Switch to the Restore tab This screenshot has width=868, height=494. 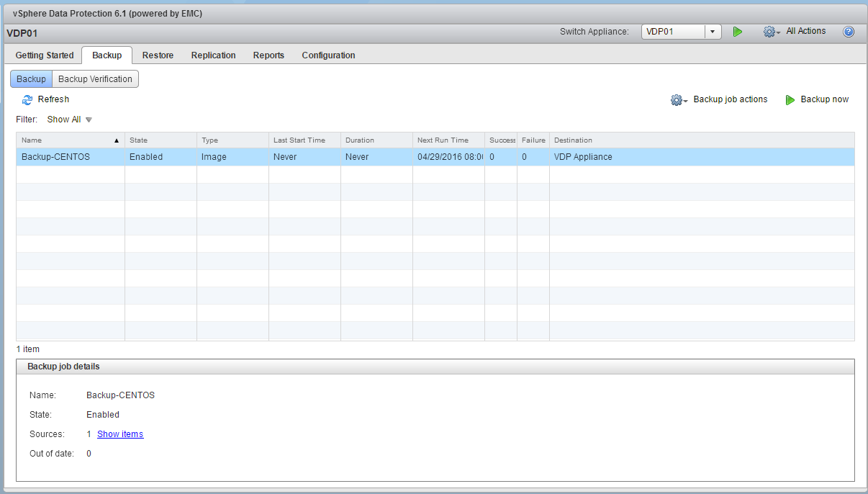[158, 55]
